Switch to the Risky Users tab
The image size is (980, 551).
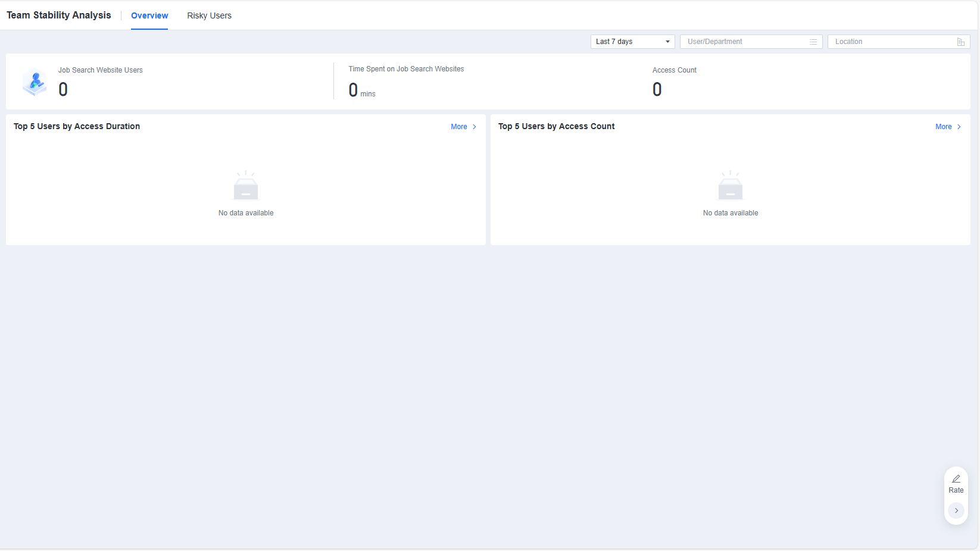209,15
